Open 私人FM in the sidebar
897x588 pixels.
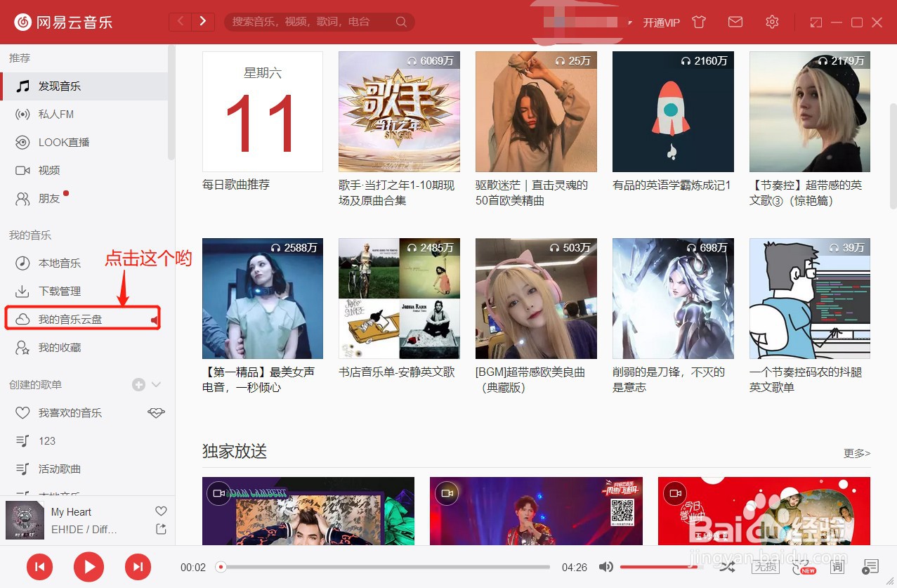point(84,114)
